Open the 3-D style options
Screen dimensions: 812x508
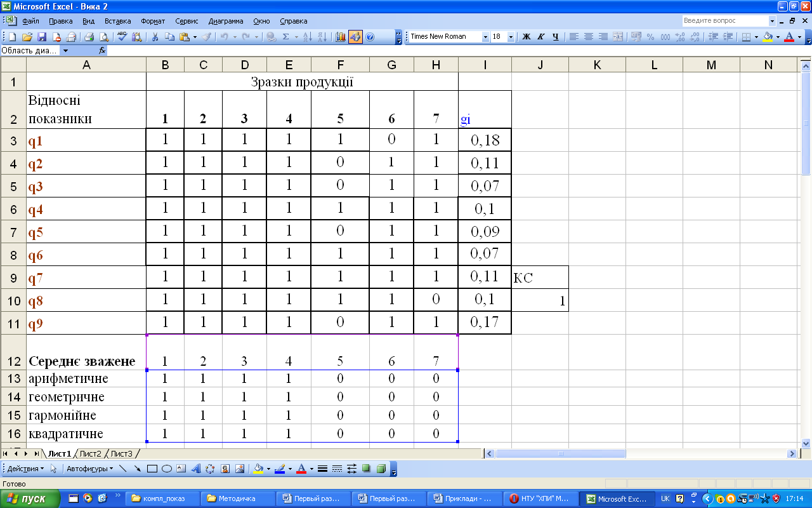click(x=381, y=469)
